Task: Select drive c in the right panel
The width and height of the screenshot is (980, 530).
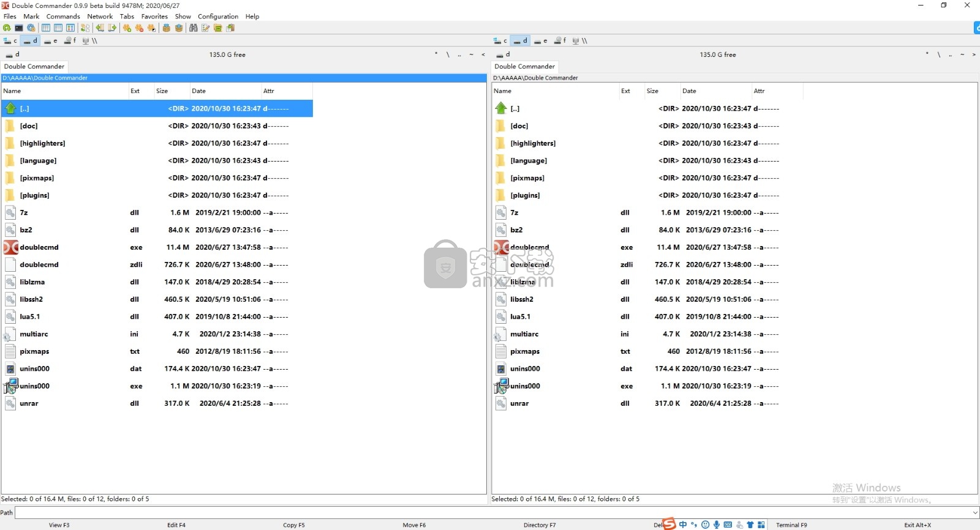Action: click(x=500, y=41)
